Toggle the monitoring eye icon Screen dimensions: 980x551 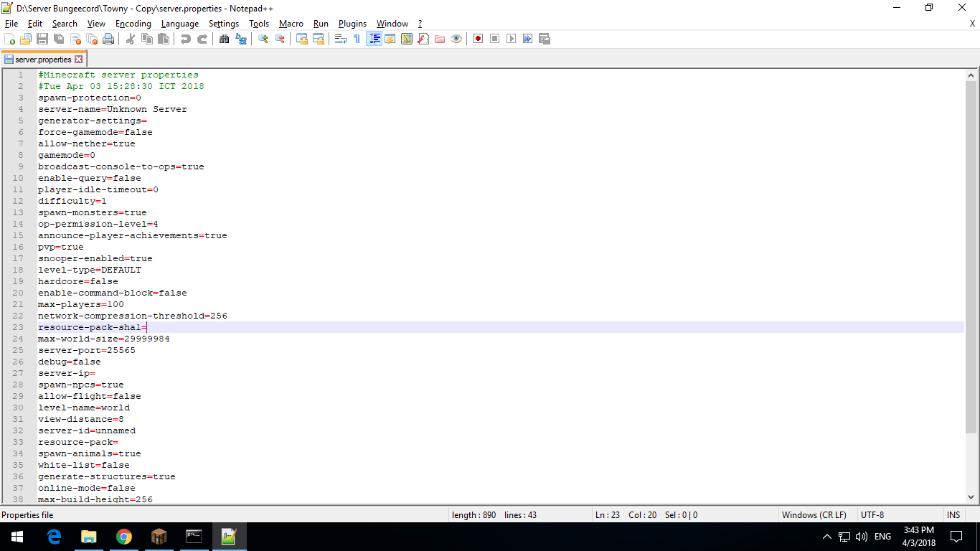pyautogui.click(x=456, y=39)
